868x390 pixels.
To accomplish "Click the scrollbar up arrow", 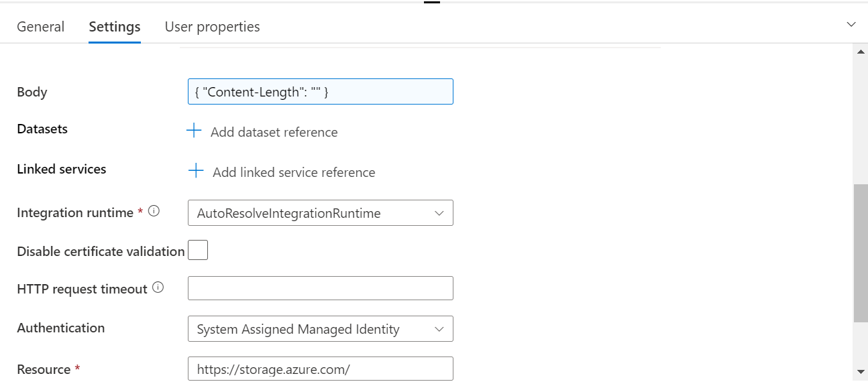I will 861,50.
